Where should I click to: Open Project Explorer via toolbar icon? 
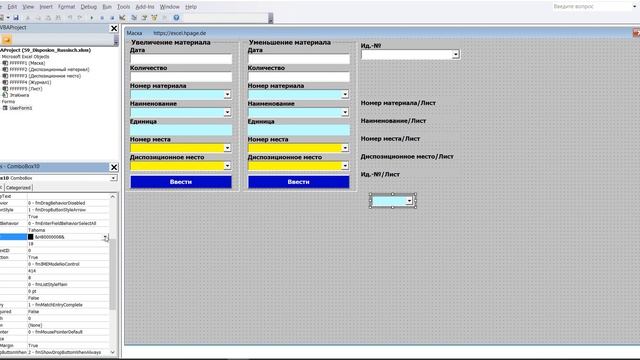click(x=134, y=18)
